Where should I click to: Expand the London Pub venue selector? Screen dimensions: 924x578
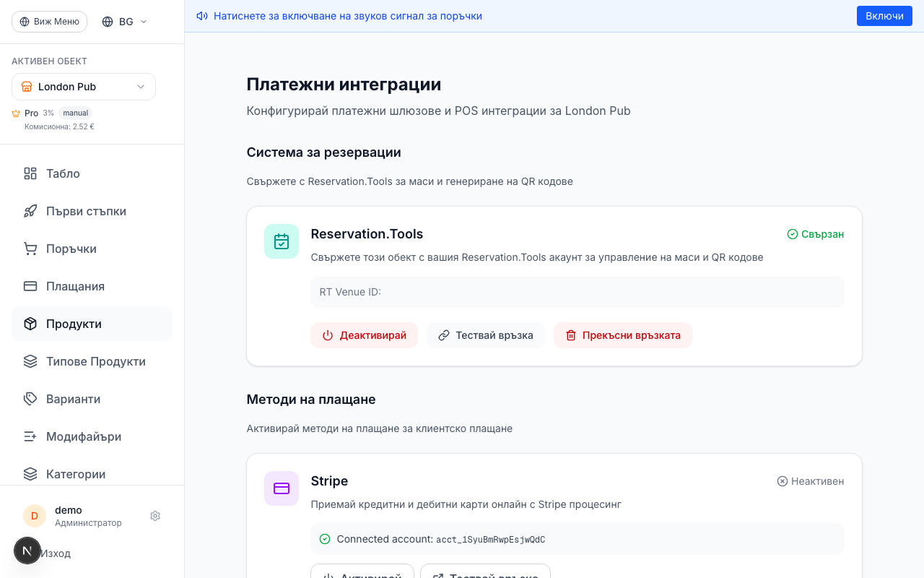pyautogui.click(x=83, y=86)
